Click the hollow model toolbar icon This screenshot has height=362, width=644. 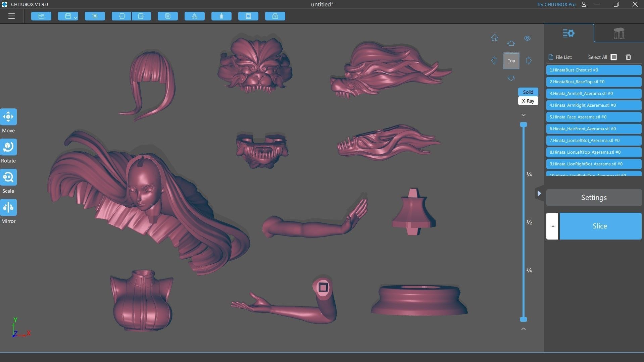[221, 16]
